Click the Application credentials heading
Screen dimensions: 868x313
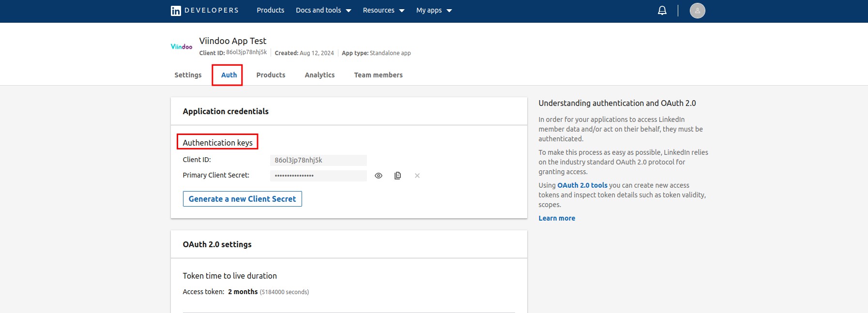(226, 111)
